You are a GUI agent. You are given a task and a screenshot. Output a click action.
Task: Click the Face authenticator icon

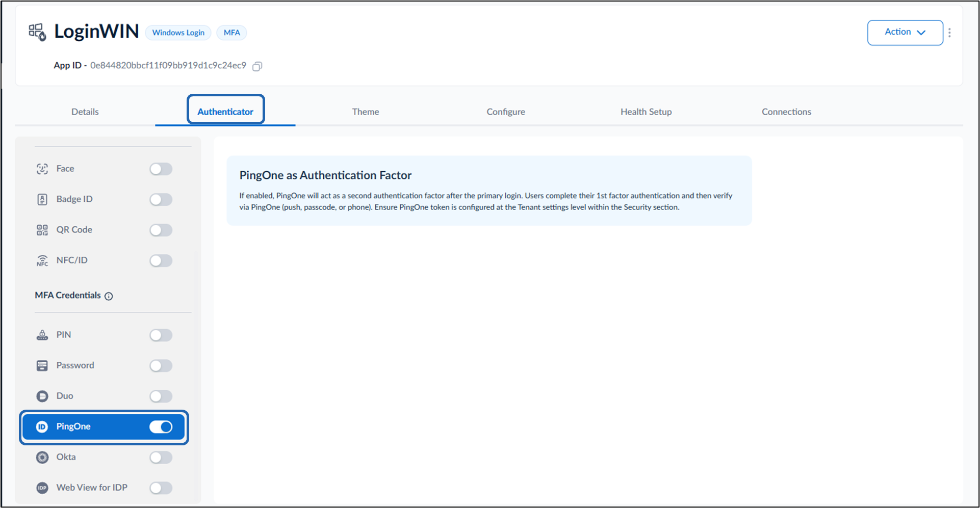42,169
